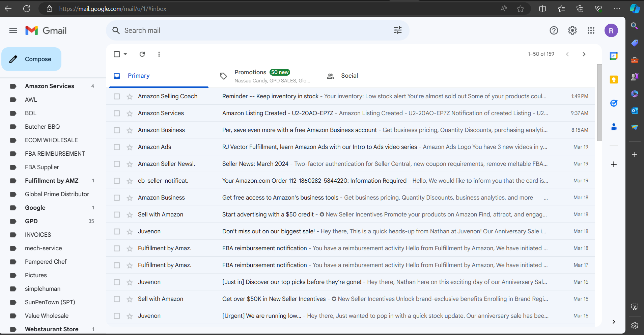Check the Mar 18 Juvenon email checkbox
This screenshot has height=335, width=644.
point(117,232)
